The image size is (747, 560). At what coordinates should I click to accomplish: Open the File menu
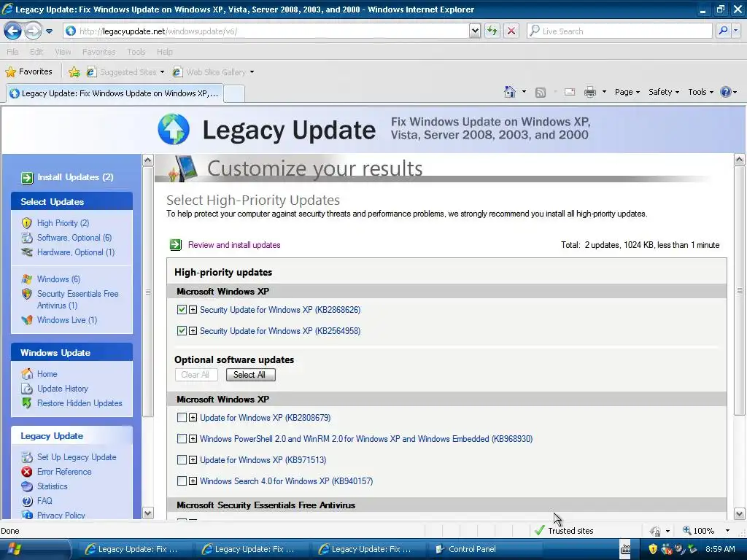[x=13, y=52]
